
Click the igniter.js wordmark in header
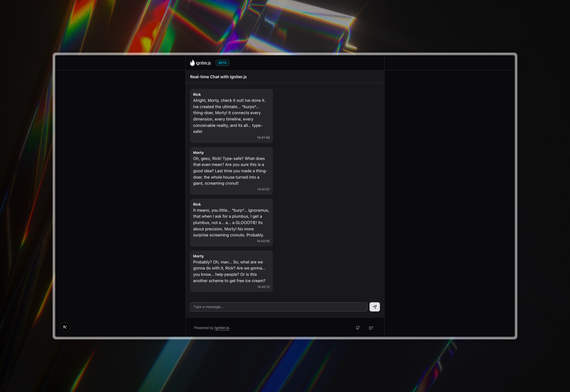point(203,63)
